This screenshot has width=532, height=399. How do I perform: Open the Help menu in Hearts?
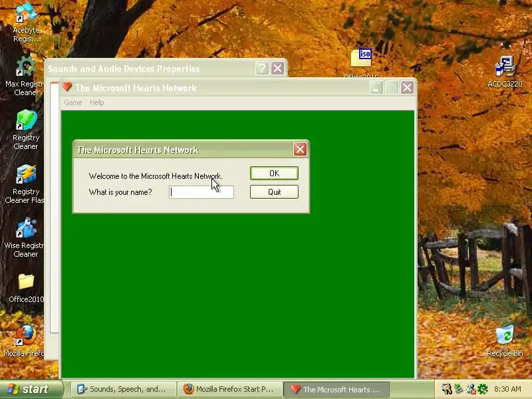coord(96,102)
